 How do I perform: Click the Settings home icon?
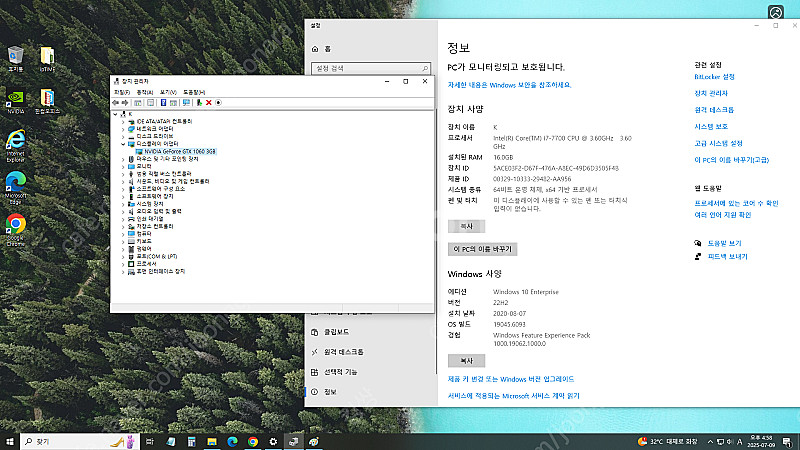click(315, 49)
